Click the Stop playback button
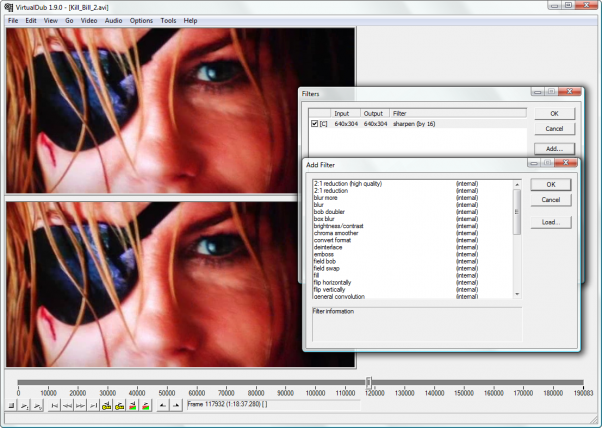This screenshot has width=602, height=428. coord(12,405)
